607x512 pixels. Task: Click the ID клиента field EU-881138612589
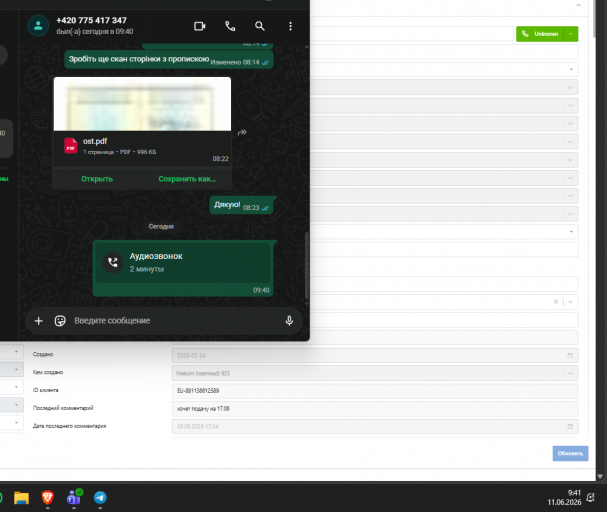375,391
